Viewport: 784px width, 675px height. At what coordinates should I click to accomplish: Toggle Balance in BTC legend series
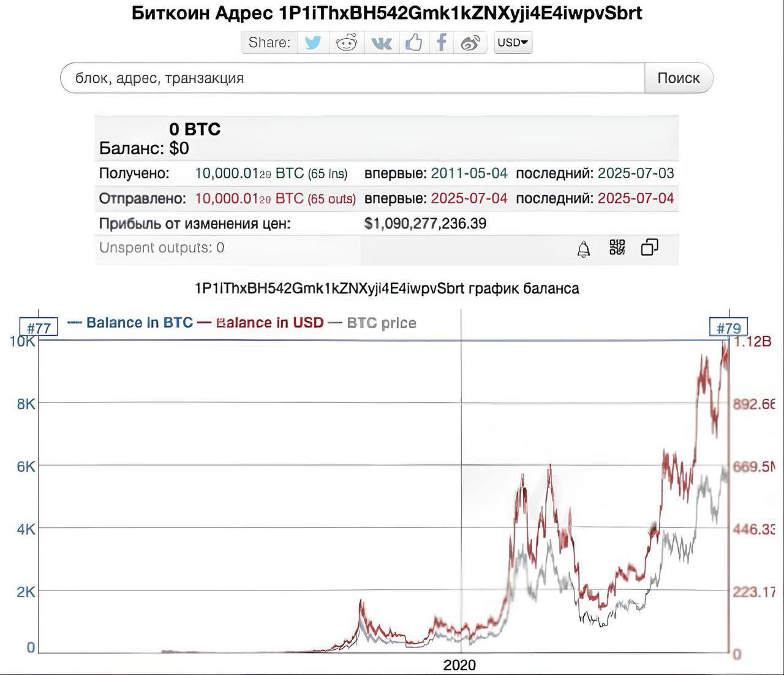[x=130, y=323]
